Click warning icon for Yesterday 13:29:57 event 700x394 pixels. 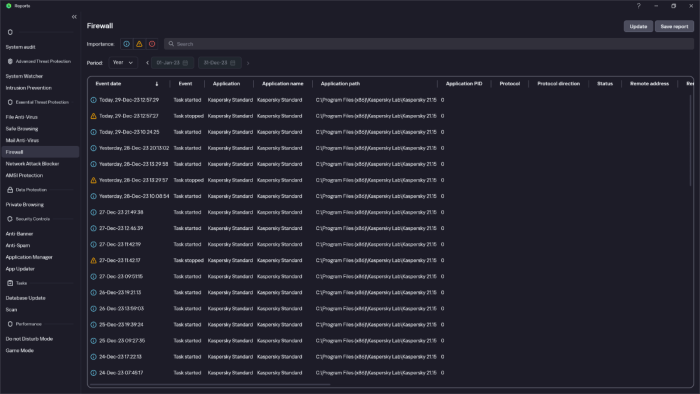click(93, 180)
